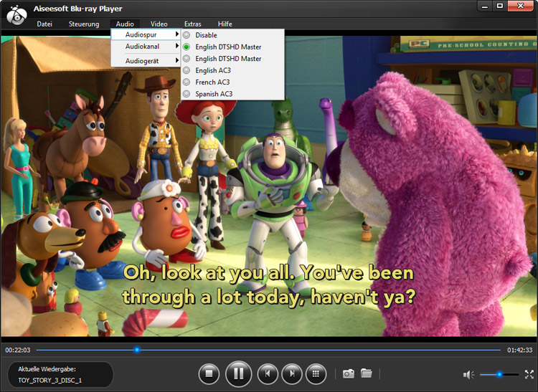Open the Extras menu
Screen dimensions: 538x392
tap(192, 24)
